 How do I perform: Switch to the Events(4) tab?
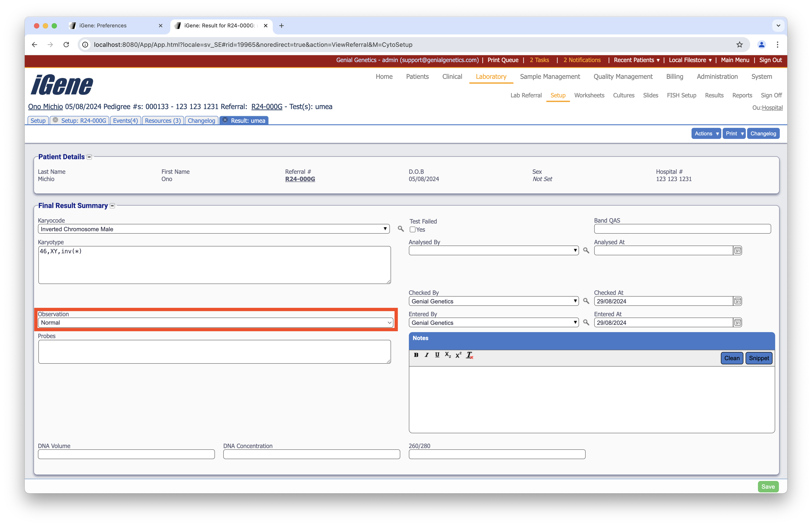coord(125,121)
